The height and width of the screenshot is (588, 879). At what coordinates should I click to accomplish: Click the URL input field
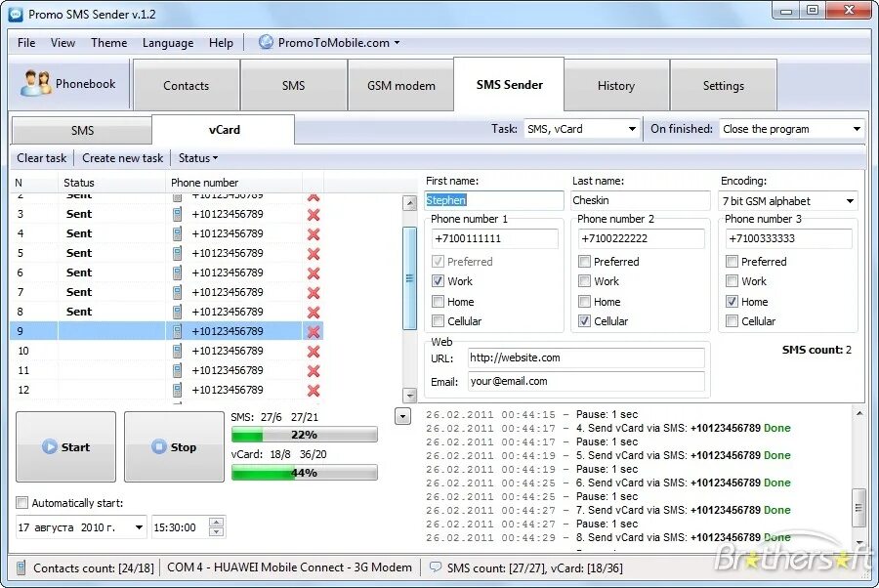586,357
